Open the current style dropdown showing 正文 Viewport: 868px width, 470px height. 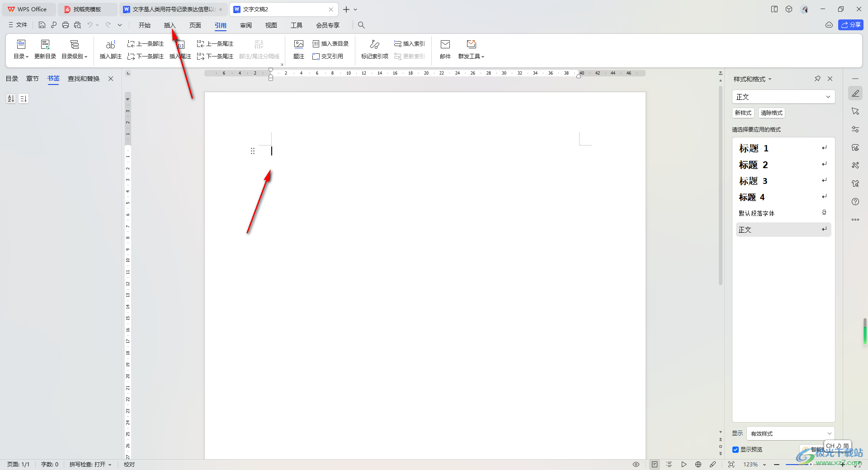783,97
